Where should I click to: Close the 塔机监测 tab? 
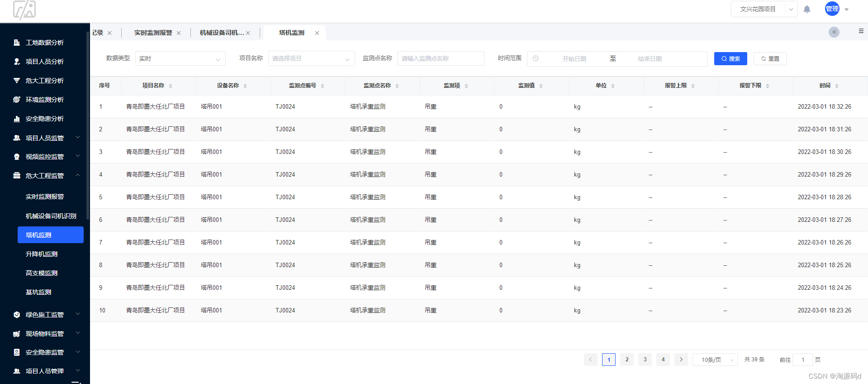click(x=317, y=33)
